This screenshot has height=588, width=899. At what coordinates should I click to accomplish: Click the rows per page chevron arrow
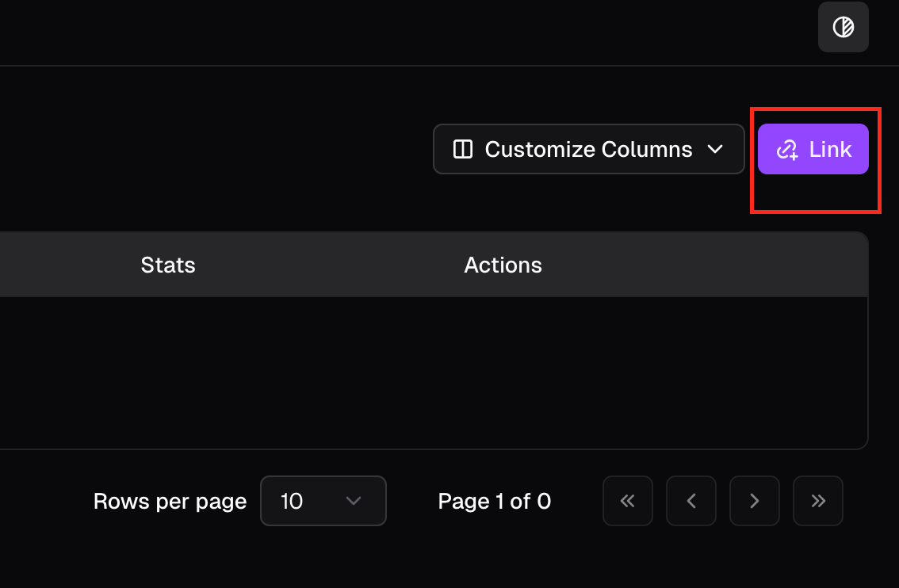(x=354, y=501)
